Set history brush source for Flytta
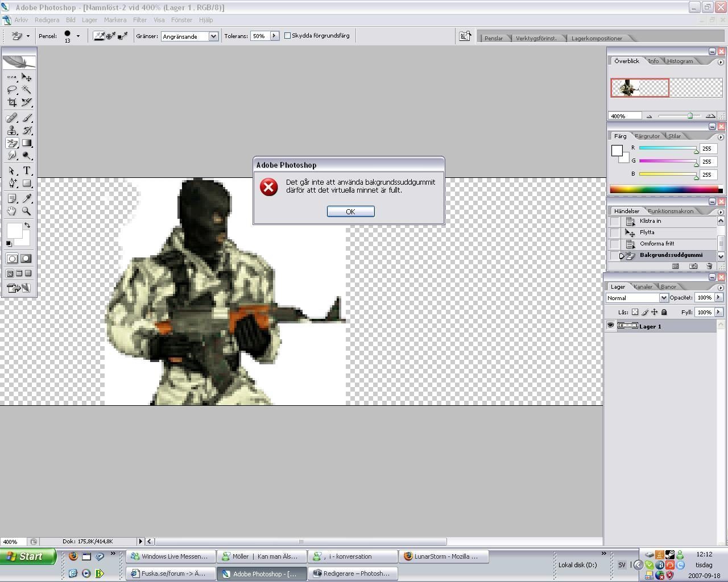 point(614,232)
